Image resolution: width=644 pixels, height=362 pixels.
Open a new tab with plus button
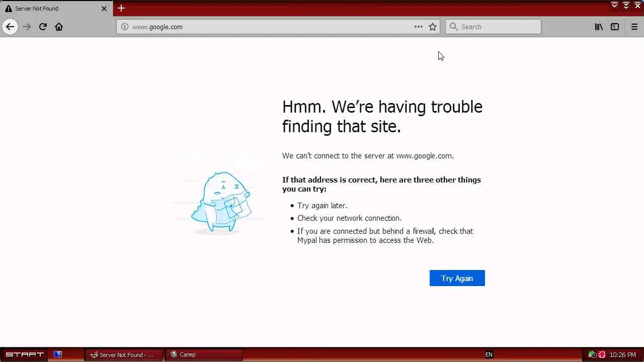click(121, 8)
